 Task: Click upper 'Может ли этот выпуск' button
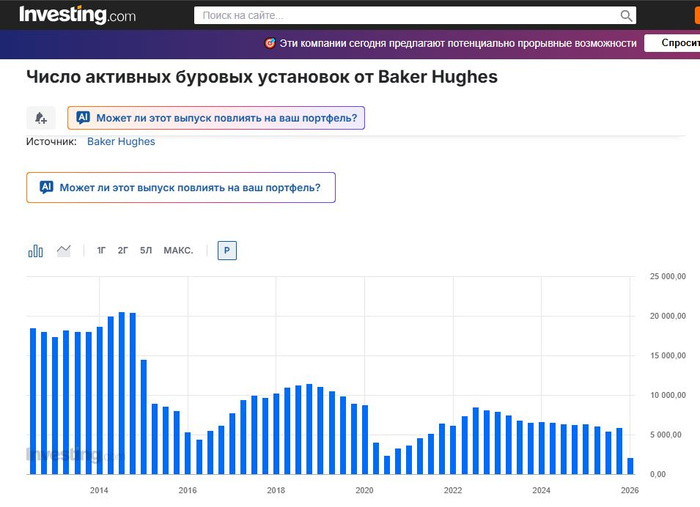tap(225, 118)
